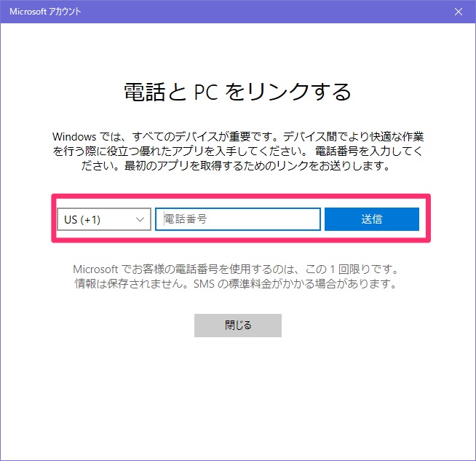Click the notice text starting Microsoft でお客様の電話番号
The height and width of the screenshot is (461, 476).
(236, 276)
